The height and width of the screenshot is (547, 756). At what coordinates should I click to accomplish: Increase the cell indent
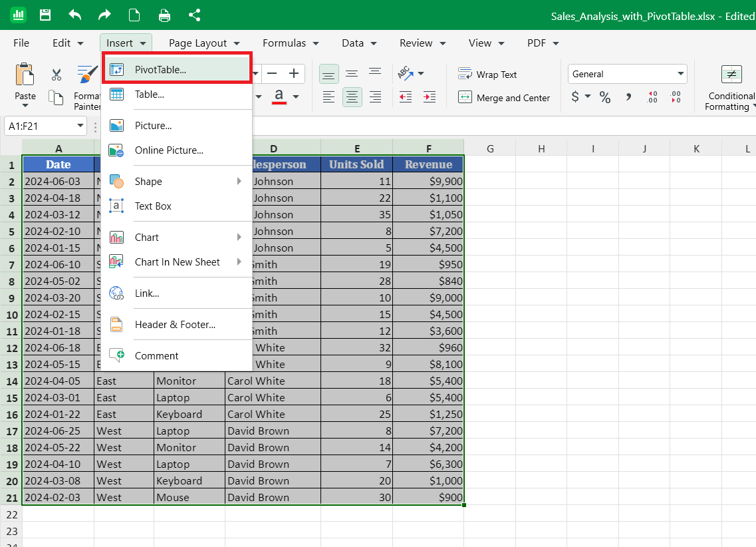coord(429,97)
